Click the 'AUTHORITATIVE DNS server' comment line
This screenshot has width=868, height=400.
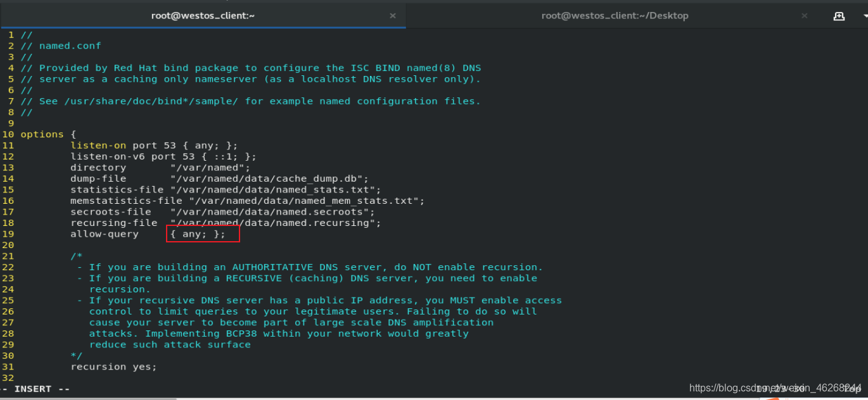pyautogui.click(x=310, y=267)
